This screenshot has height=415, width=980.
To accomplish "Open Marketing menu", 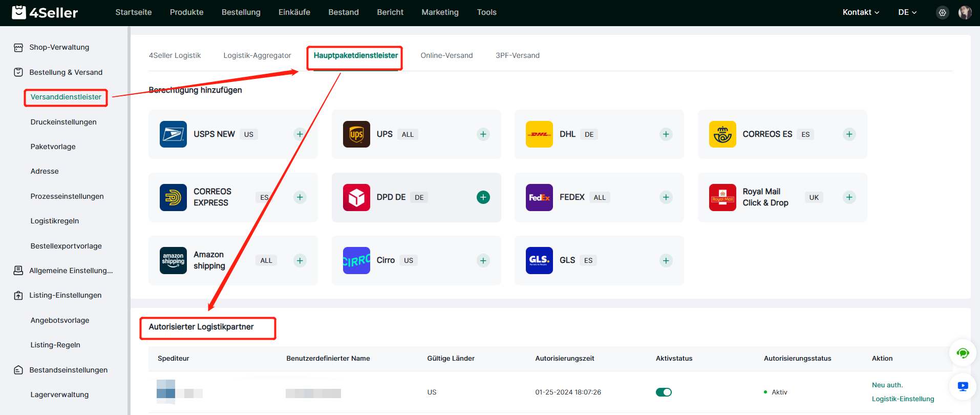I will (440, 12).
